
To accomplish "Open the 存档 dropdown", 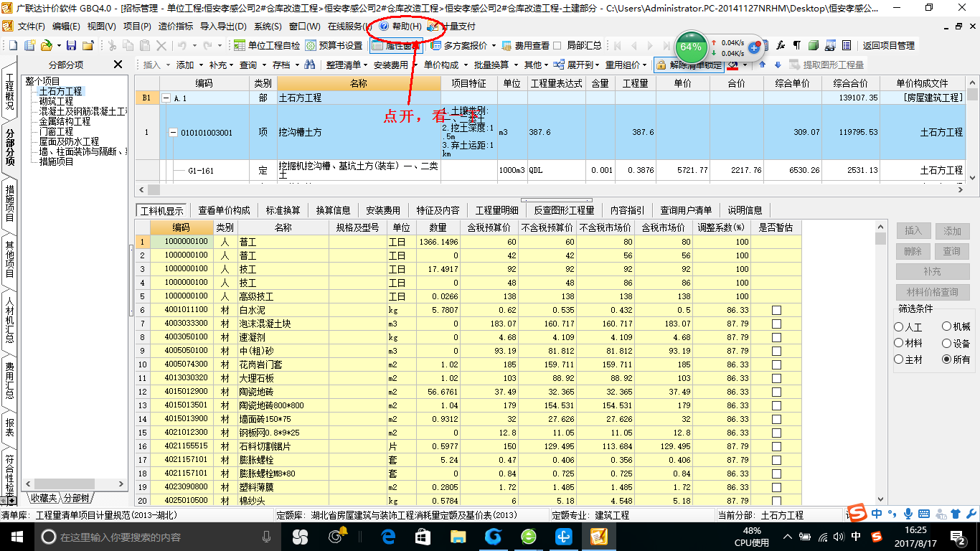I will [x=285, y=65].
